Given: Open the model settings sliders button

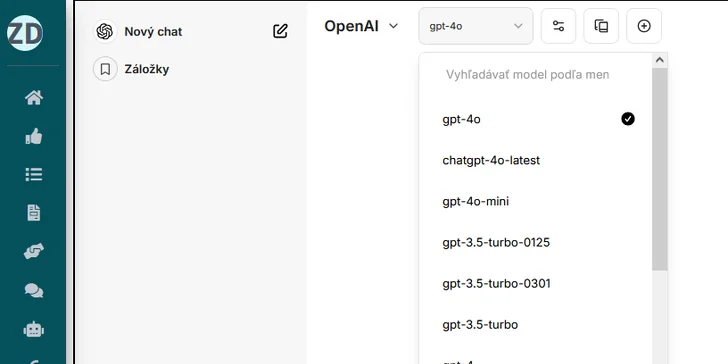Looking at the screenshot, I should [x=558, y=26].
